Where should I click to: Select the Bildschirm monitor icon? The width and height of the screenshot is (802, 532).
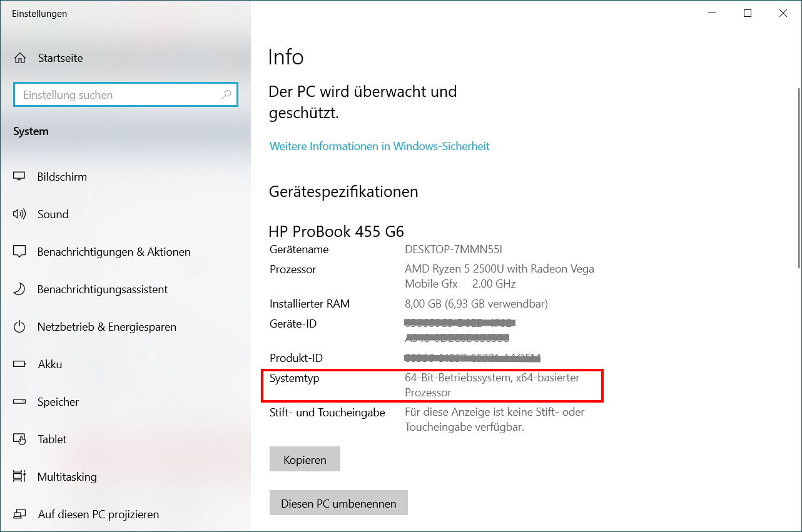(19, 177)
